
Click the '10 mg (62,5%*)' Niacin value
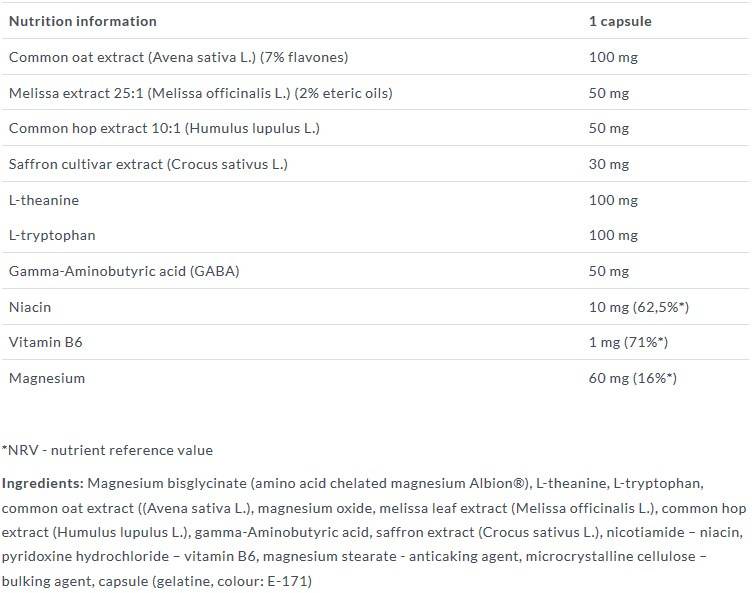coord(639,307)
